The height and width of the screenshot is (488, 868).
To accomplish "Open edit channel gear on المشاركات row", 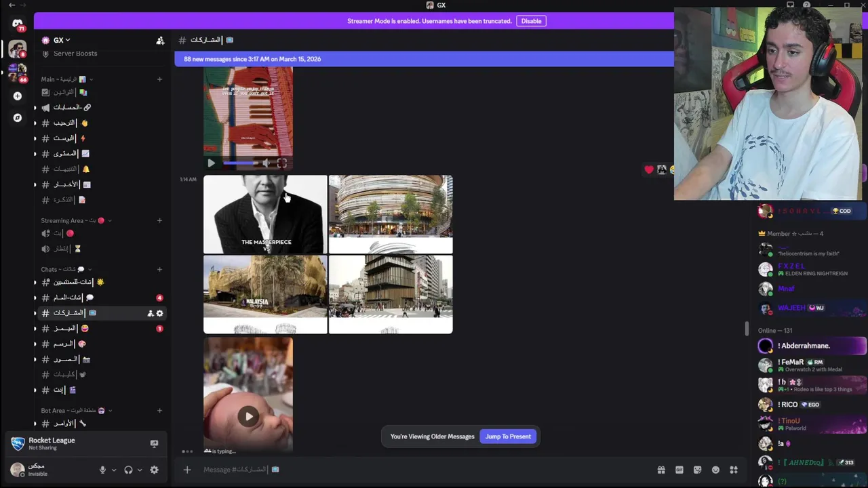I will coord(159,313).
